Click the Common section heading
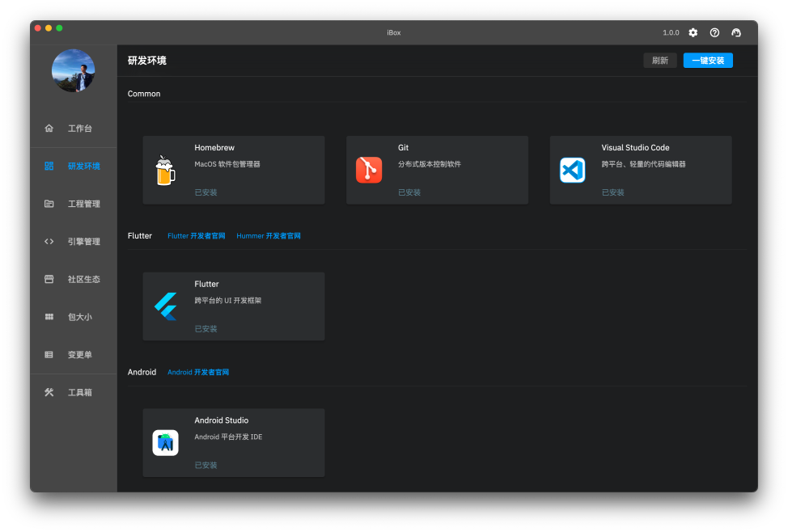 tap(144, 94)
